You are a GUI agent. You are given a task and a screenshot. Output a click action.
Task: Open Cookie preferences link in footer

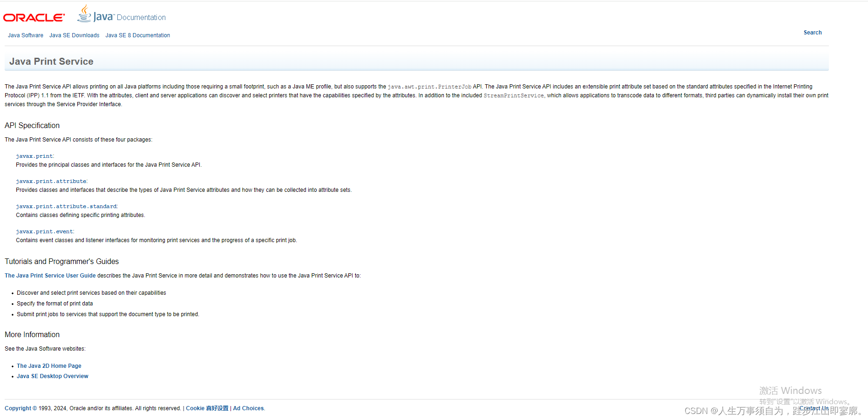pos(207,408)
